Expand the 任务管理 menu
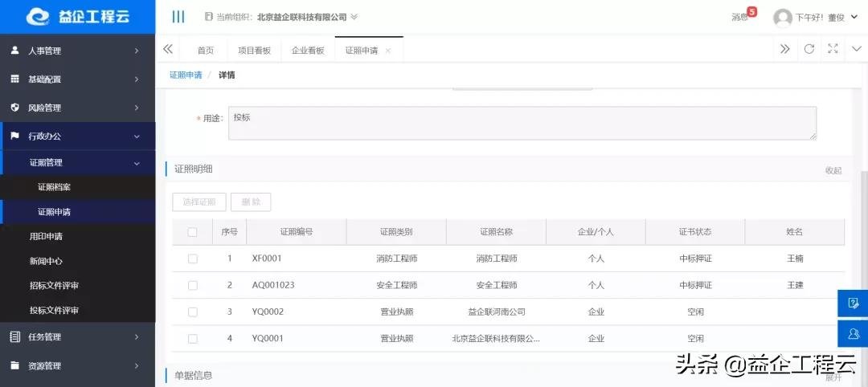 (136, 337)
